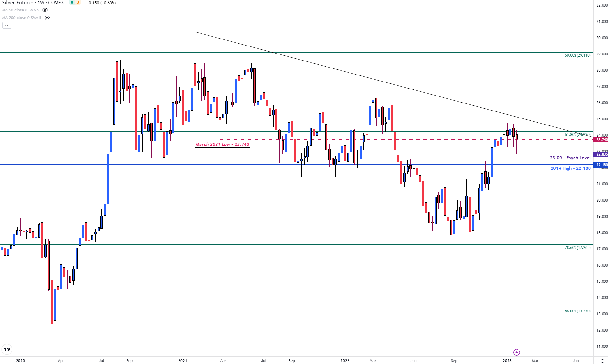
Task: Click the 78.60%(17.265) Fibonacci label
Action: (577, 248)
